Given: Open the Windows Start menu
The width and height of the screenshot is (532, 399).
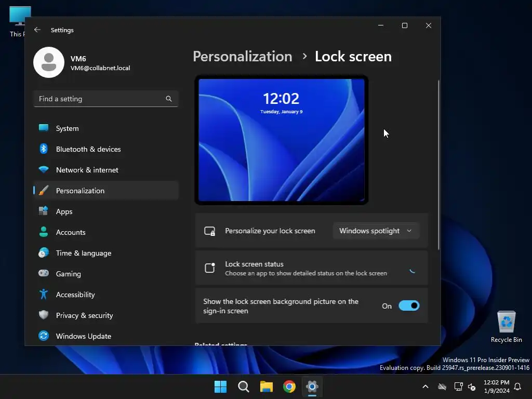Looking at the screenshot, I should pos(220,387).
